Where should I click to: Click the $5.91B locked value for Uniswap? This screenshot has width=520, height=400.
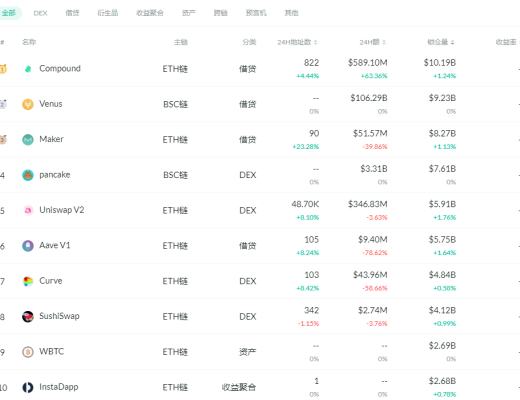[x=442, y=204]
